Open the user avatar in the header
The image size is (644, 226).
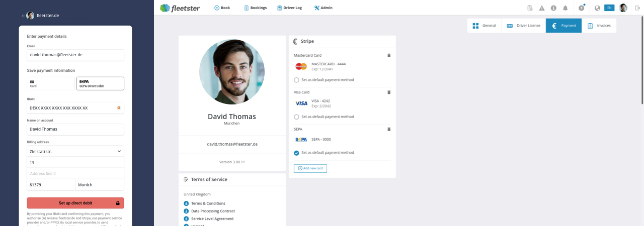[x=623, y=8]
